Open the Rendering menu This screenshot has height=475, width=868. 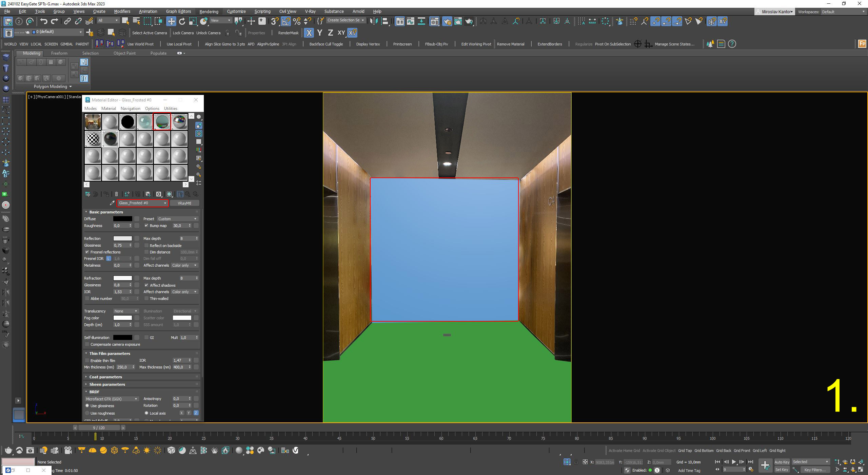[x=209, y=12]
